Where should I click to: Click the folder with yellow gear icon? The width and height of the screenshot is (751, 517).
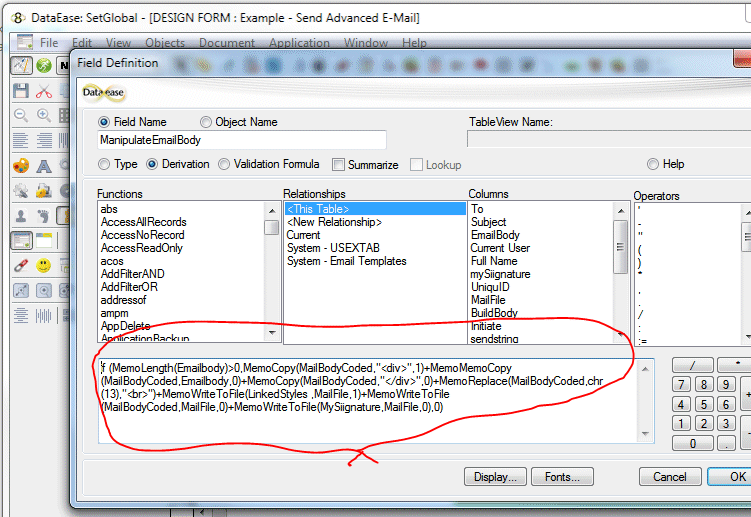coord(44,191)
